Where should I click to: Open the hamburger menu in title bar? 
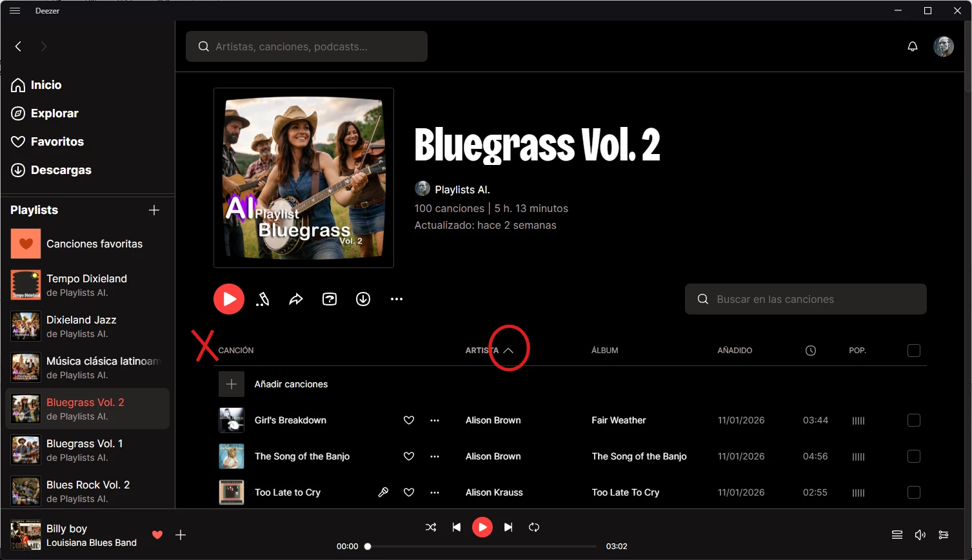[15, 11]
